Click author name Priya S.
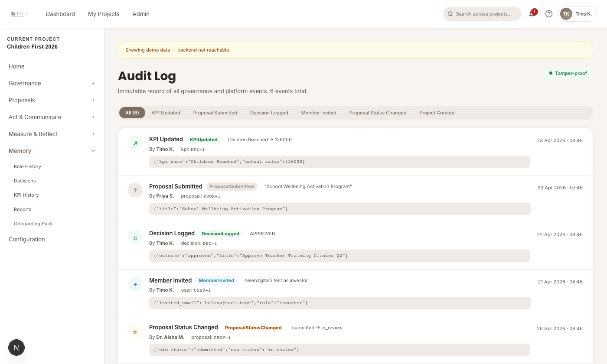Viewport: 607px width, 364px height. pyautogui.click(x=165, y=196)
